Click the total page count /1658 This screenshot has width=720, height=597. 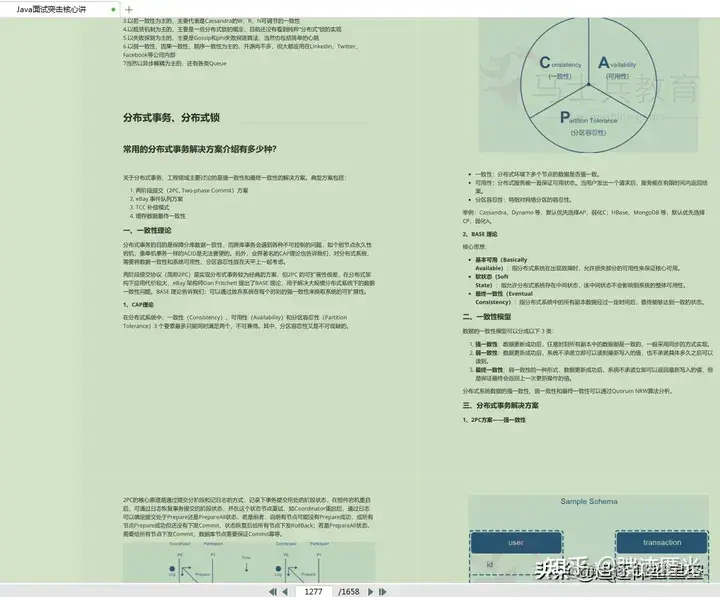349,591
